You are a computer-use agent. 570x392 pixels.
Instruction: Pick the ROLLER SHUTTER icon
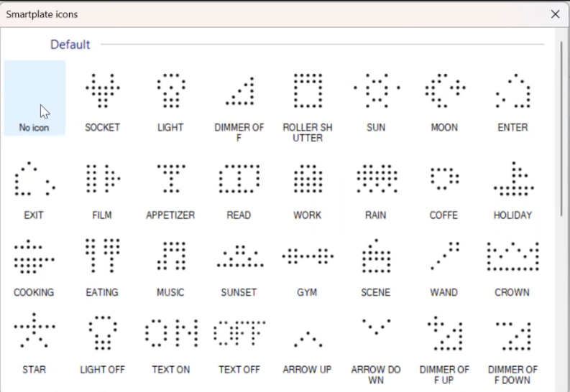308,90
